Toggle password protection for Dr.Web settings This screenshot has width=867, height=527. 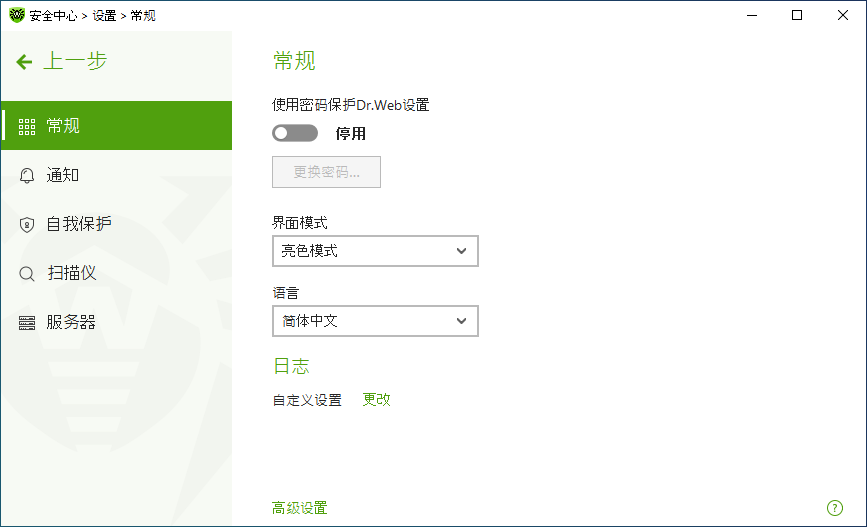click(295, 133)
